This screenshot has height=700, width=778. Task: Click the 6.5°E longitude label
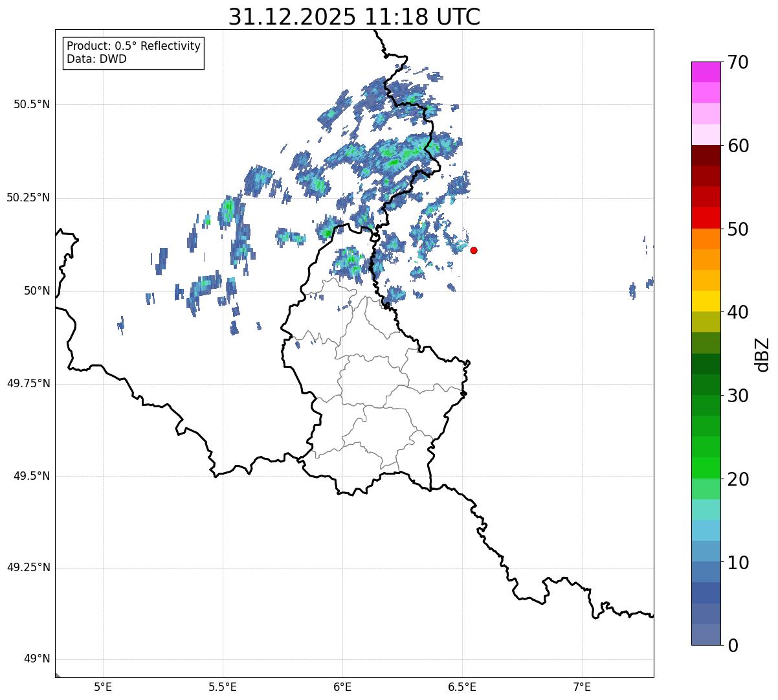pyautogui.click(x=462, y=687)
